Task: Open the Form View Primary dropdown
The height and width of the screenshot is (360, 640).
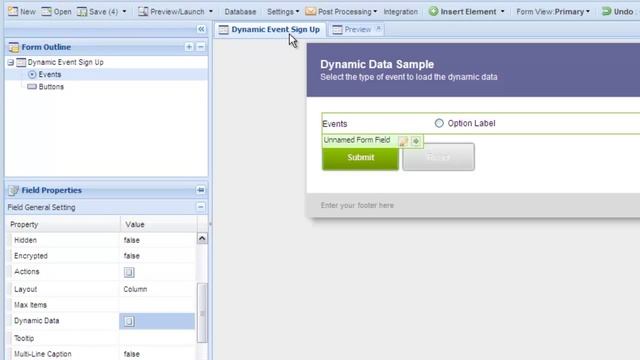Action: coord(553,12)
